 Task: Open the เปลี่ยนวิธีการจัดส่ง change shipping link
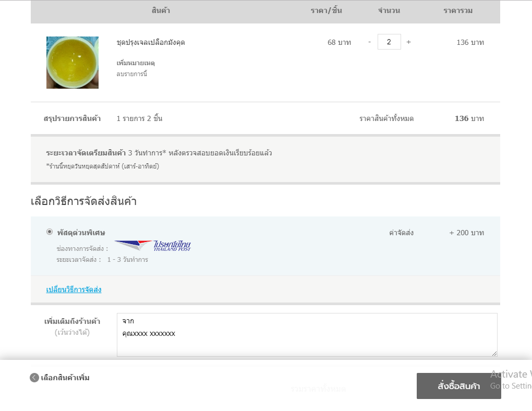point(74,289)
